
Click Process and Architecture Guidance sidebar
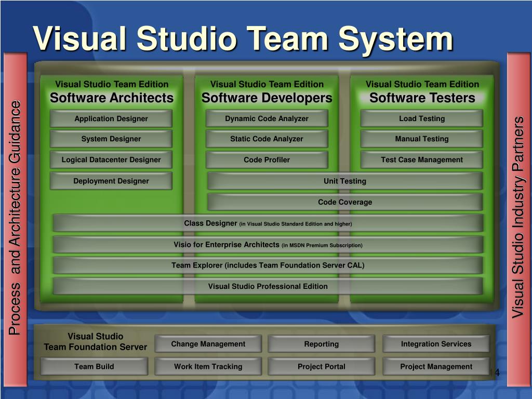pyautogui.click(x=15, y=219)
